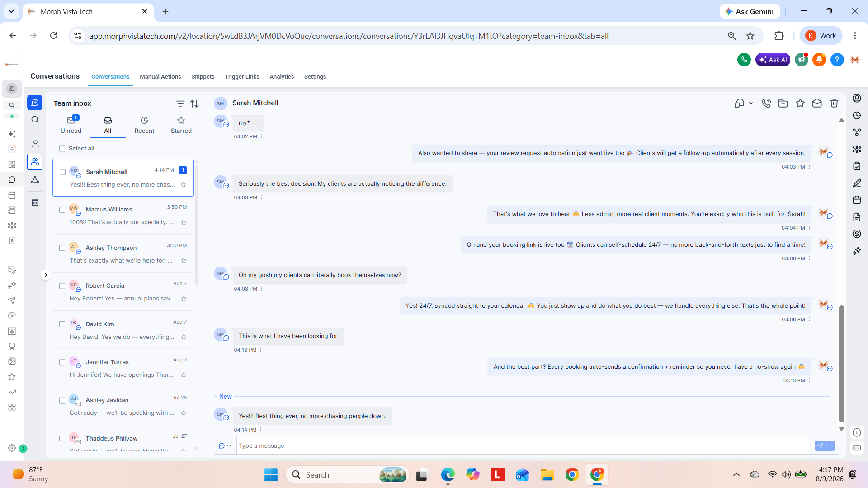Select Ashley Thompson conversation checkbox
868x488 pixels.
pos(62,248)
